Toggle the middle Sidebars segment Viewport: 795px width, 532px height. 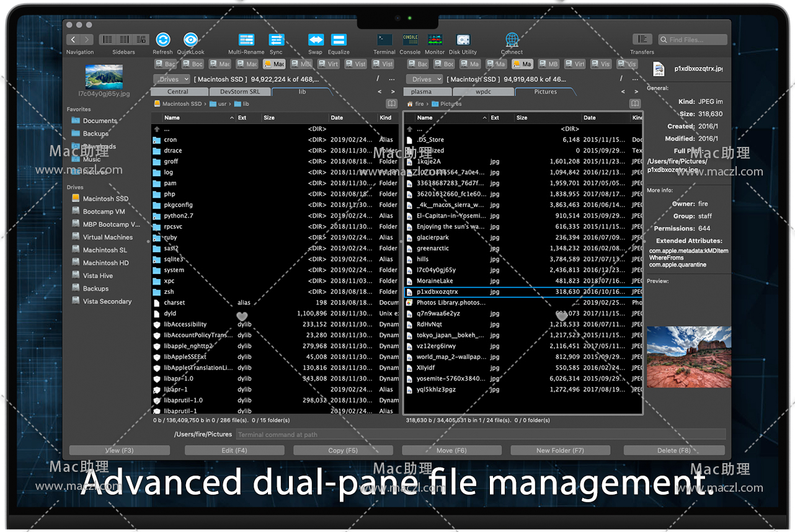click(x=123, y=39)
